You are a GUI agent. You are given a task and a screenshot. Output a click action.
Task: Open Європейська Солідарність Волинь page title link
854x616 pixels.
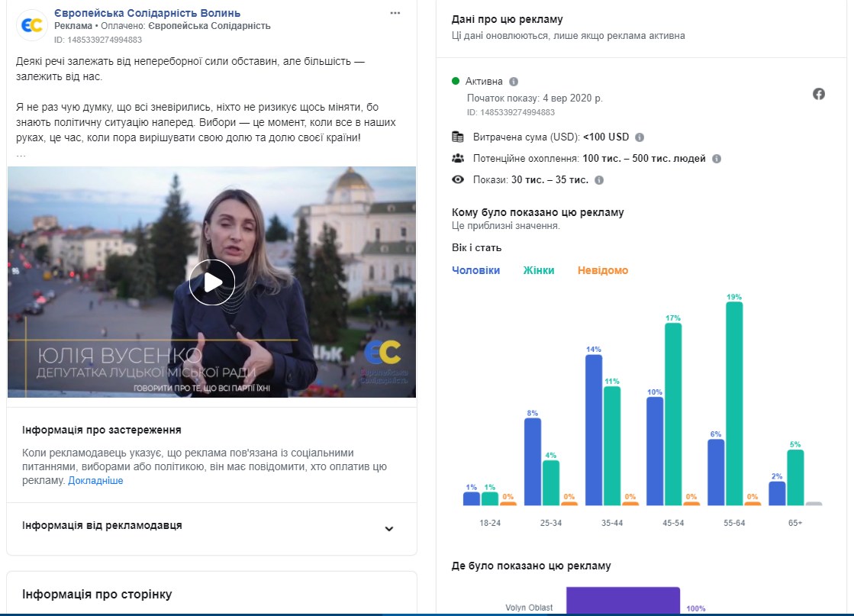(x=147, y=13)
